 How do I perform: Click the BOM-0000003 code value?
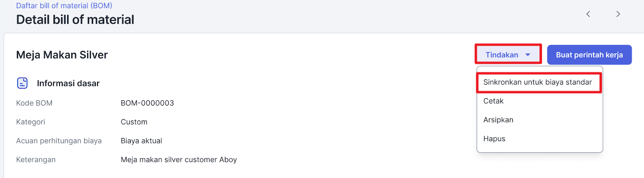[x=147, y=103]
